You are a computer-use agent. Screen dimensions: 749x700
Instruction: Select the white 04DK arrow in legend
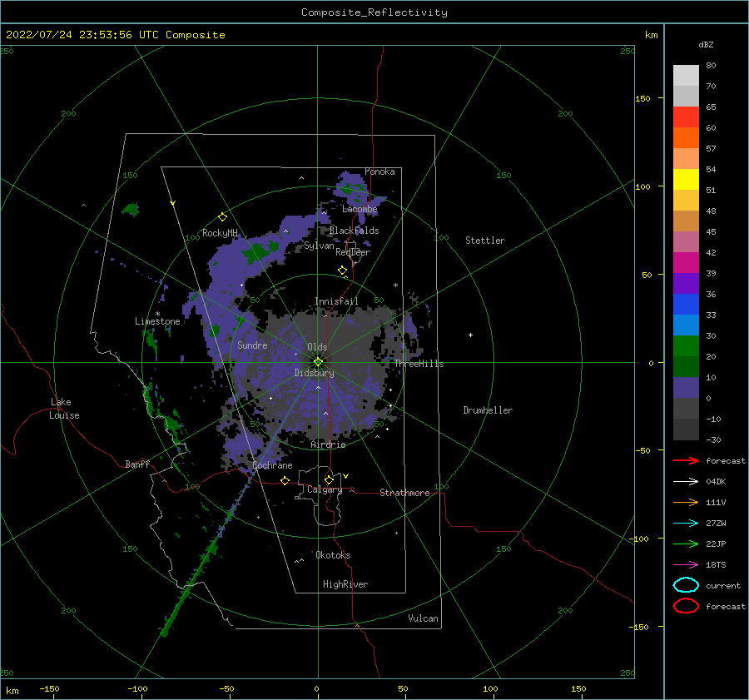(x=686, y=481)
